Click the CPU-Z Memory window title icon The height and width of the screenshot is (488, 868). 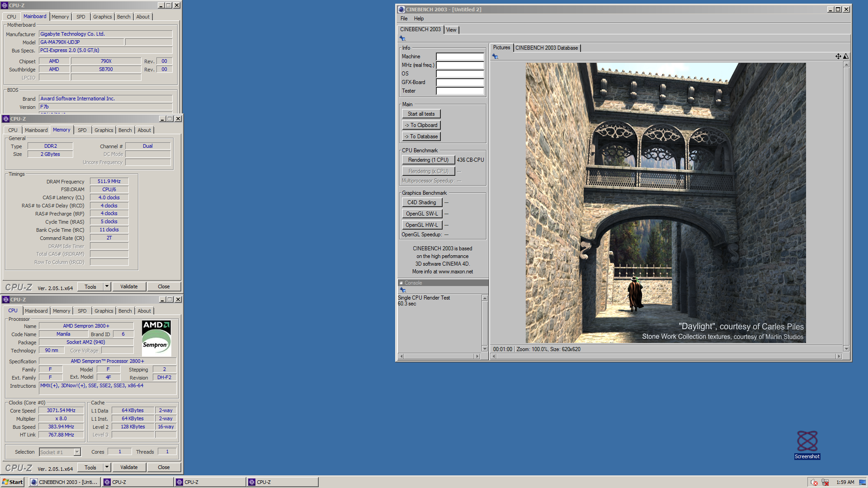(6, 119)
